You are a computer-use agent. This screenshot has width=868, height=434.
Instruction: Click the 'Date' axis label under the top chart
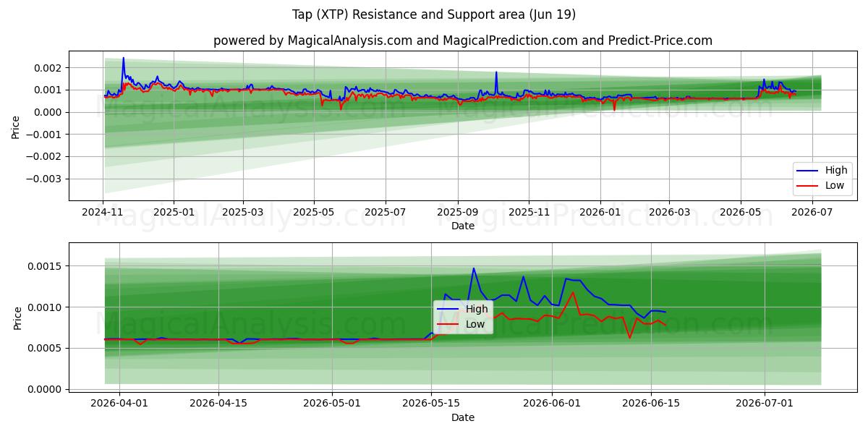coord(463,226)
